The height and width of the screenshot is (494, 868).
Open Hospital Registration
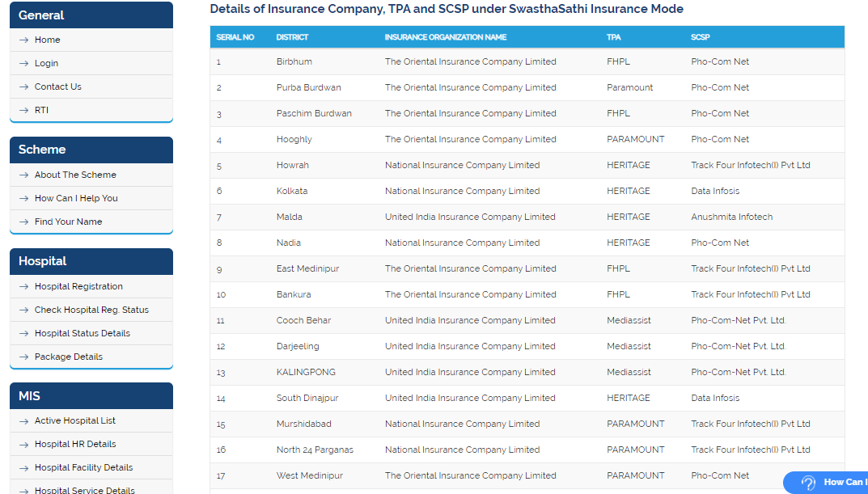click(x=78, y=286)
